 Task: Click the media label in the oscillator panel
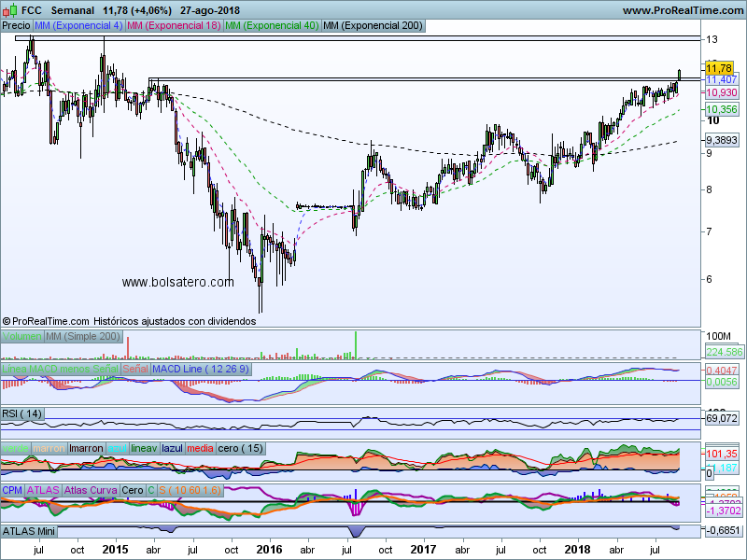200,448
